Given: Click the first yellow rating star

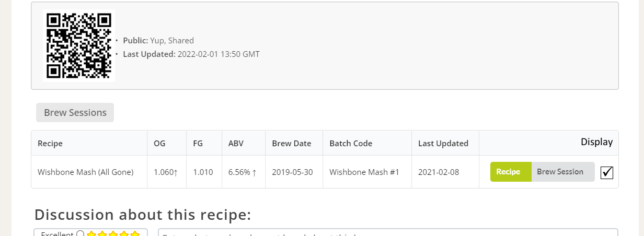Looking at the screenshot, I should pos(91,234).
